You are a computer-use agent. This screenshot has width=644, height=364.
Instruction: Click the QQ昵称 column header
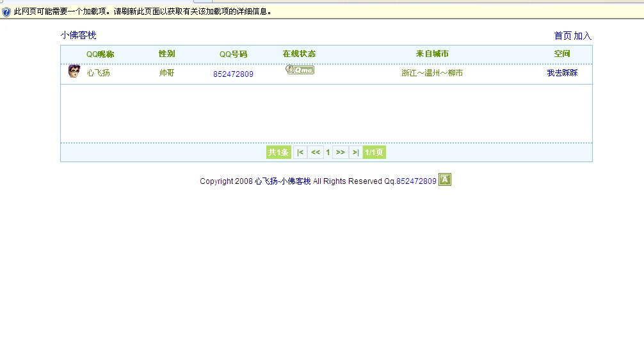101,54
